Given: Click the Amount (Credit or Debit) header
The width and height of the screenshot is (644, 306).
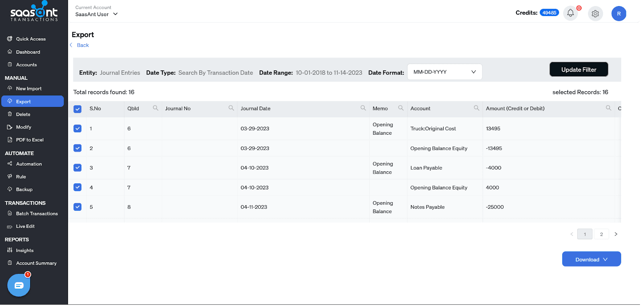Looking at the screenshot, I should pyautogui.click(x=515, y=109).
